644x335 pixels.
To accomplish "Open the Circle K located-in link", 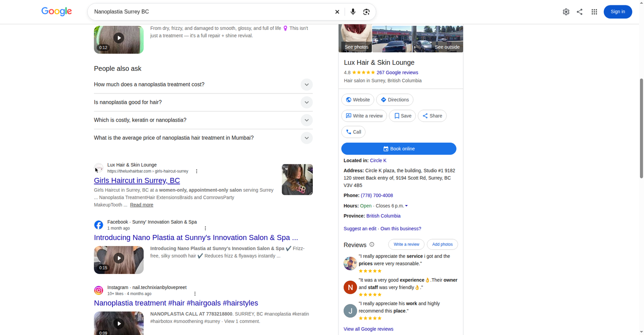I will tap(378, 160).
